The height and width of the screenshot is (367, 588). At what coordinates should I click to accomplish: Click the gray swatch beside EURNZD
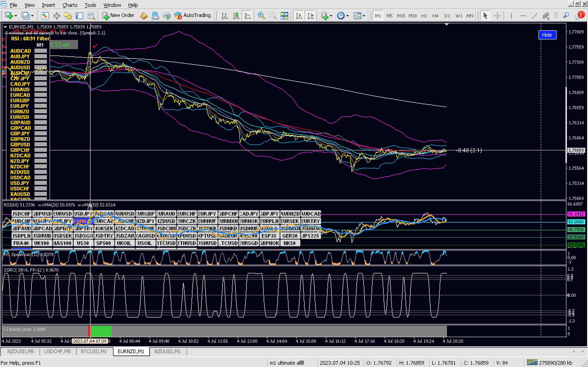(41, 111)
